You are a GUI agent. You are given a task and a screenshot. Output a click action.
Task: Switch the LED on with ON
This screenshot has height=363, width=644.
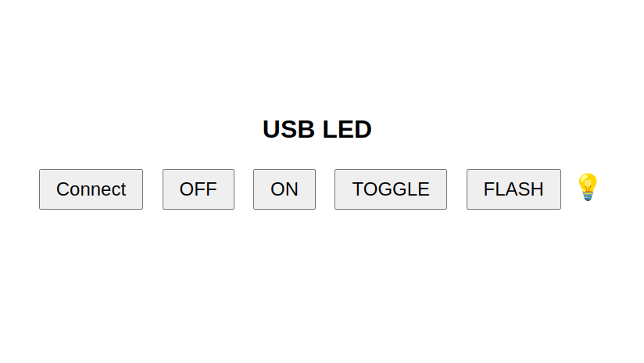pyautogui.click(x=284, y=189)
